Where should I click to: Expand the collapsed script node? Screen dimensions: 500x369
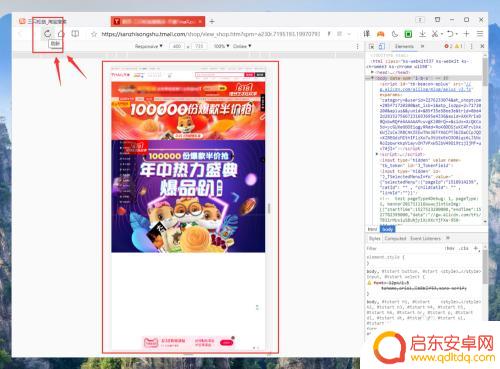[x=377, y=154]
